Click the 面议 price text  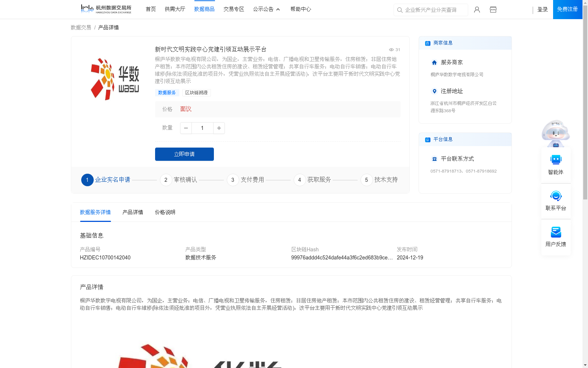tap(186, 109)
